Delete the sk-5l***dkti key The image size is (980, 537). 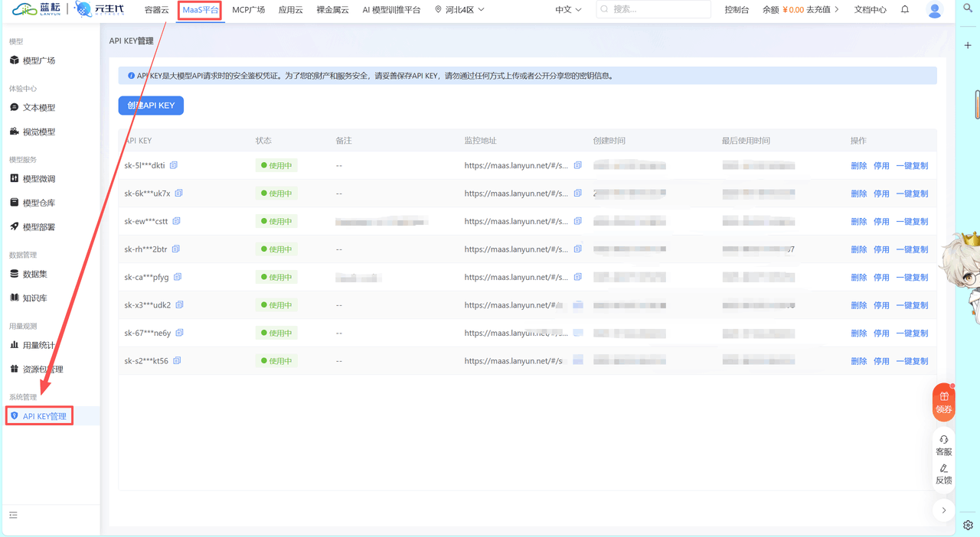[859, 165]
